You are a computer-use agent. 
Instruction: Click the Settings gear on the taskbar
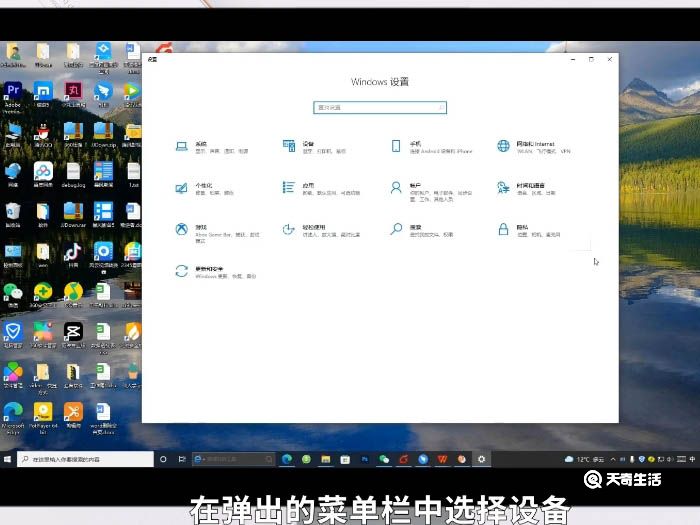481,459
